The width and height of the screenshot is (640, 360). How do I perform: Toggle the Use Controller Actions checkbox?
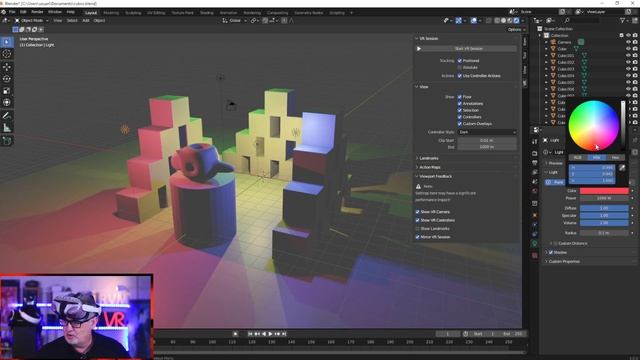(460, 76)
